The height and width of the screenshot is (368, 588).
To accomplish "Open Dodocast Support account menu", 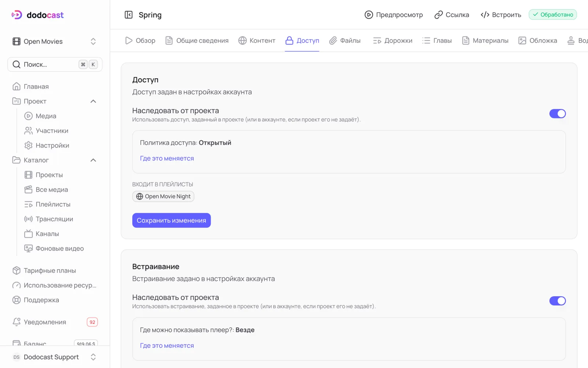I will pos(55,357).
